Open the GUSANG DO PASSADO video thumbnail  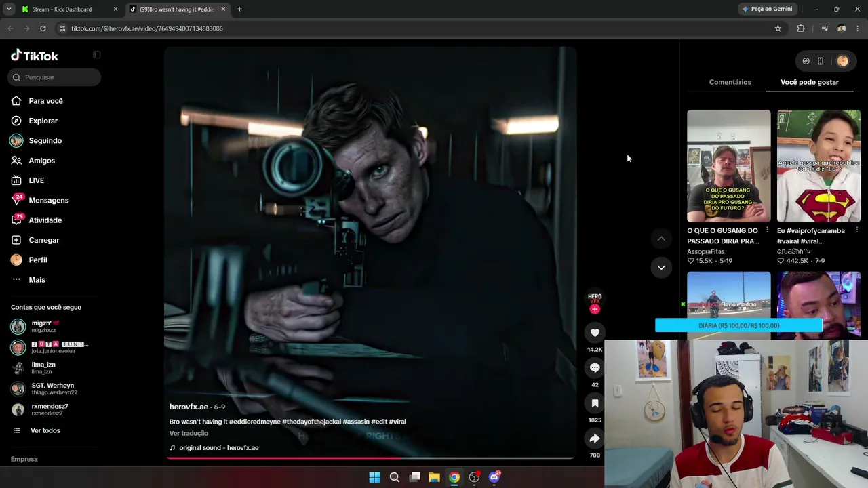click(x=728, y=166)
